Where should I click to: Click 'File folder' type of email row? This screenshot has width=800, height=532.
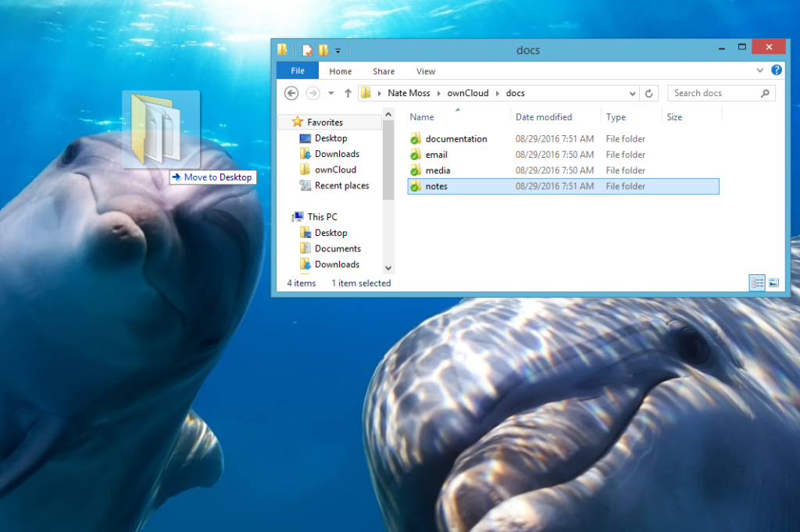coord(626,155)
